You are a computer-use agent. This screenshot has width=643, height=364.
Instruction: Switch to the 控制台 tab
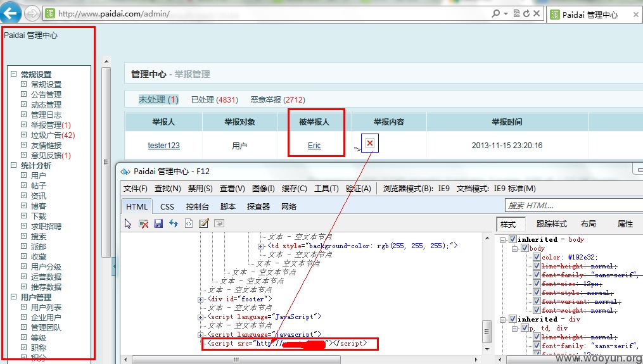click(x=197, y=206)
